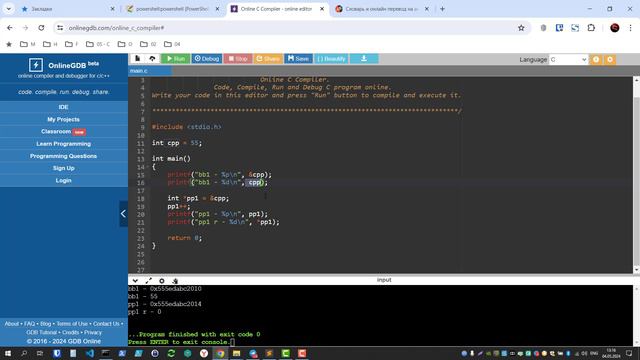This screenshot has height=360, width=640.
Task: Click Chrome icon in the taskbar
Action: click(x=220, y=353)
